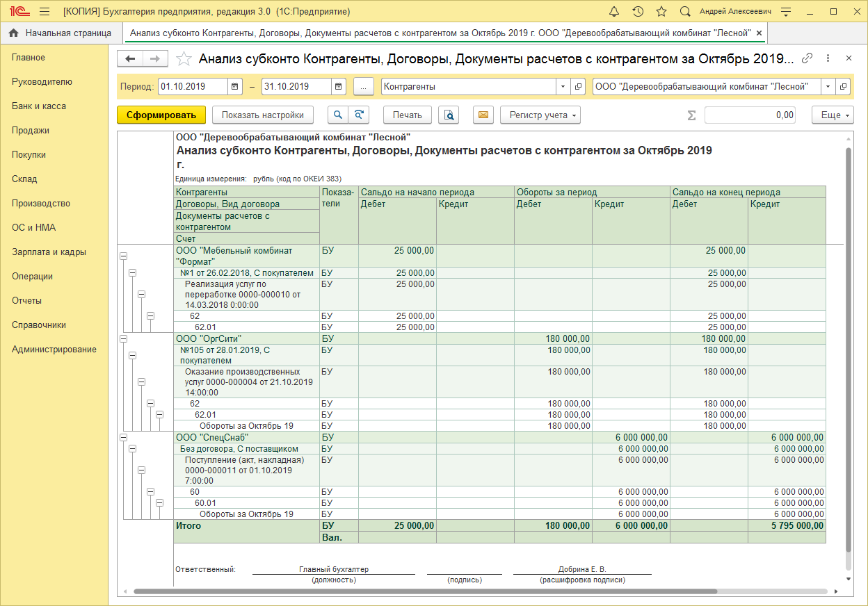Open the main hamburger menu
The image size is (868, 606).
(x=45, y=12)
